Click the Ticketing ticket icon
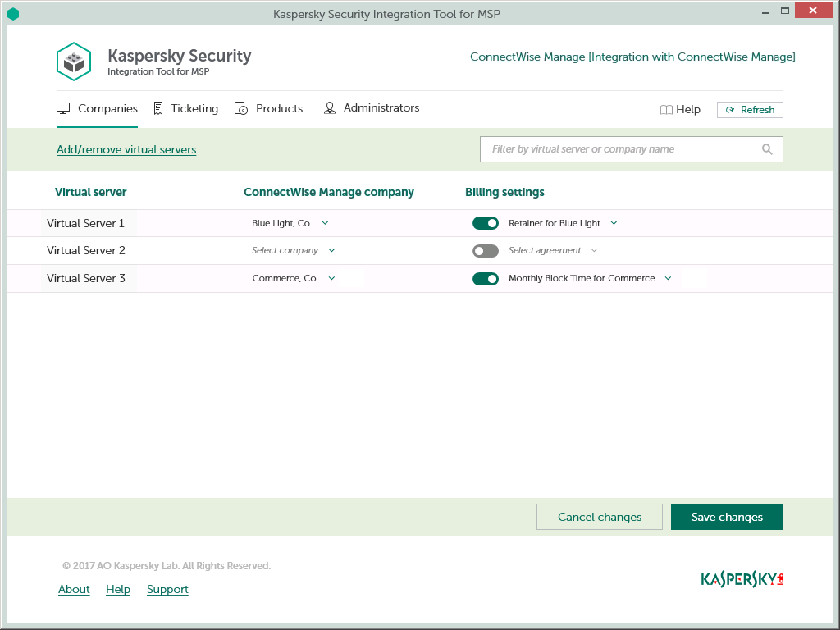The width and height of the screenshot is (840, 630). [x=157, y=107]
